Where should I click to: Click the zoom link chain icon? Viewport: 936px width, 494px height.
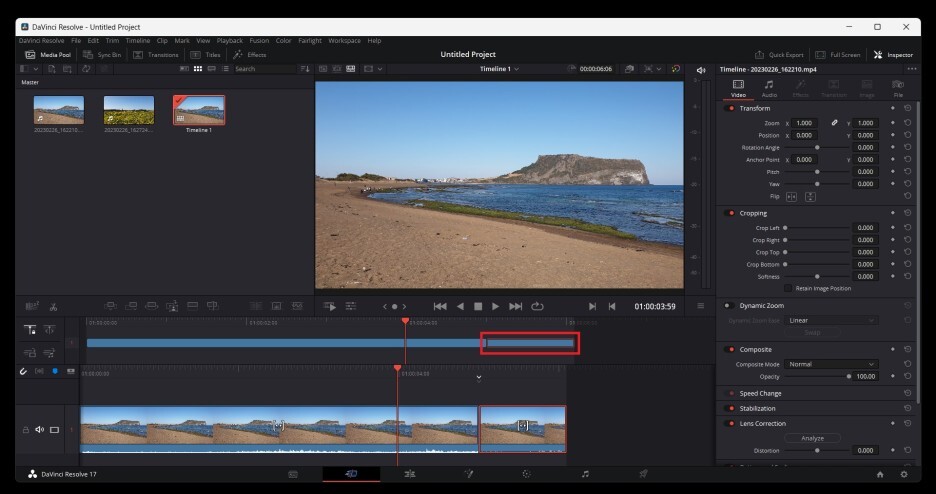pyautogui.click(x=834, y=123)
